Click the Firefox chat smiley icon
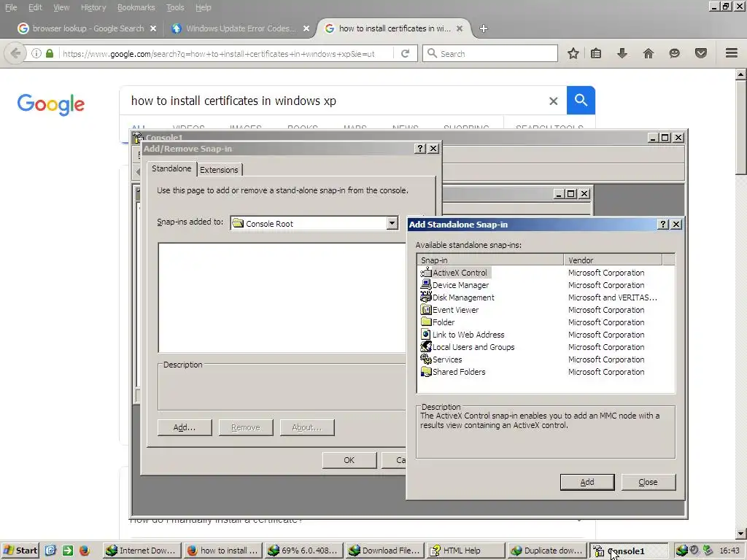The image size is (747, 560). [x=674, y=53]
